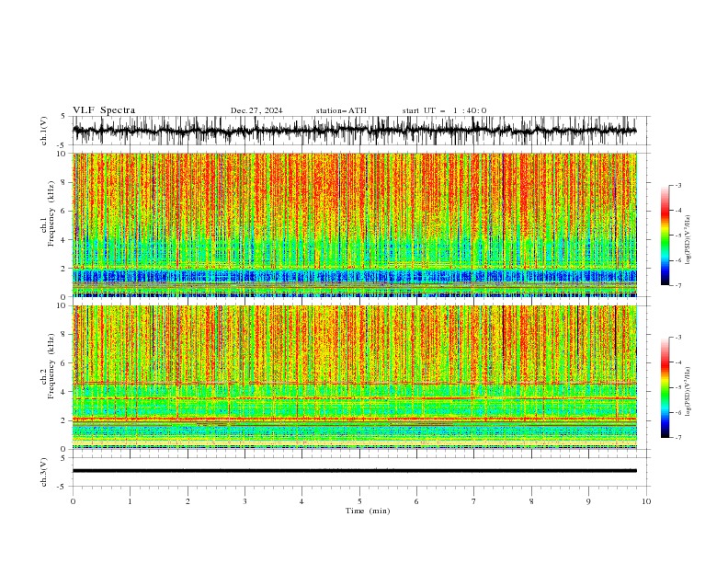Select the ch.1 "Frequency (kHz)" axis label

51,213
